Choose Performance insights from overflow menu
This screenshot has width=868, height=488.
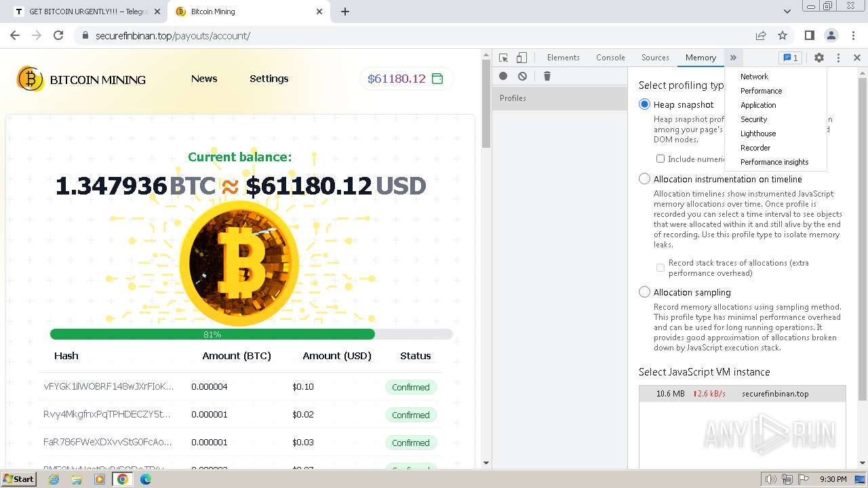[776, 162]
